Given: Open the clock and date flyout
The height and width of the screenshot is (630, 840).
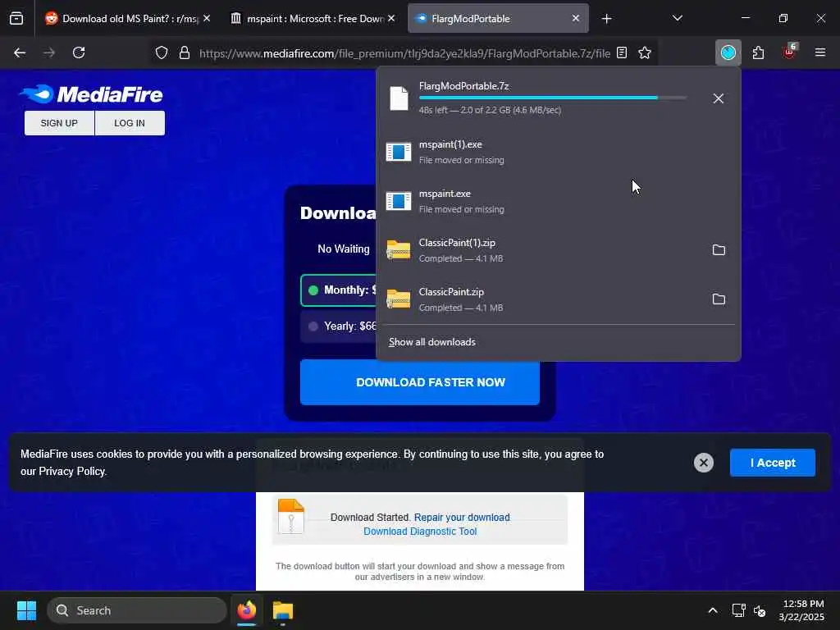Looking at the screenshot, I should (x=802, y=610).
